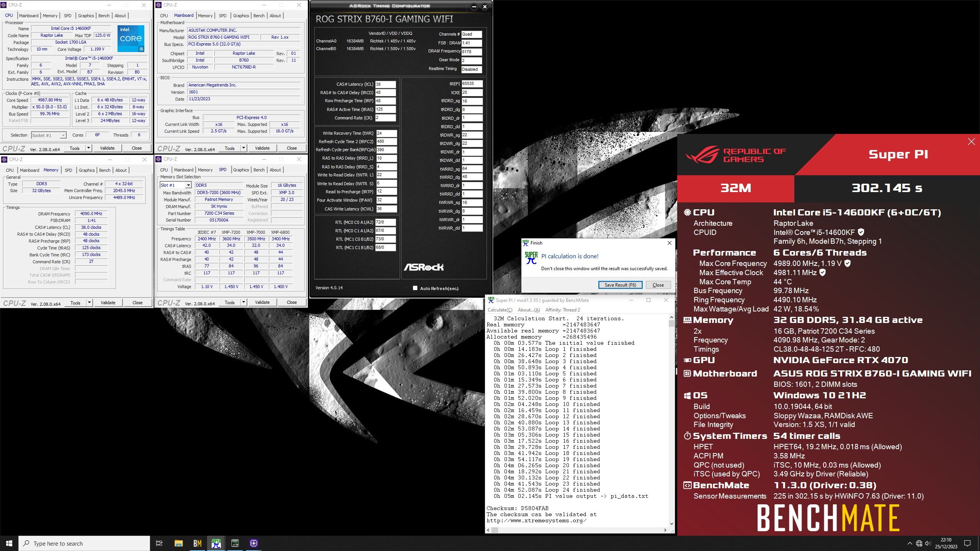Open BenchMate from the taskbar
980x551 pixels.
click(x=197, y=543)
